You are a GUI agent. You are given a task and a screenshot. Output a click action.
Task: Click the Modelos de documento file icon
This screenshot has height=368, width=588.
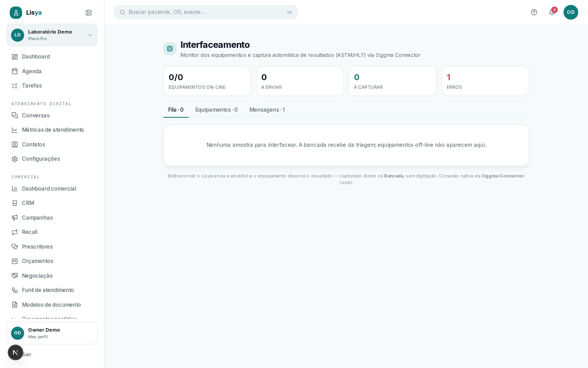14,305
